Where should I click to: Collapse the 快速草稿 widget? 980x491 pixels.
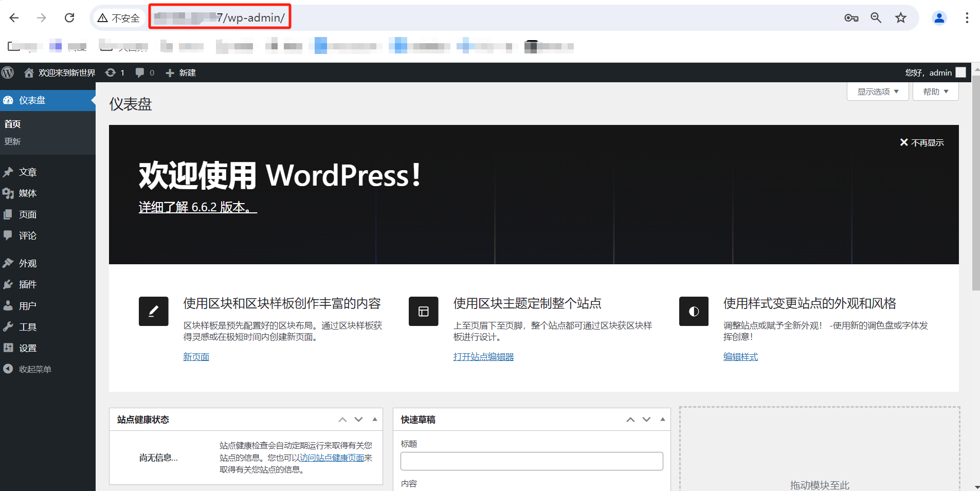(663, 420)
